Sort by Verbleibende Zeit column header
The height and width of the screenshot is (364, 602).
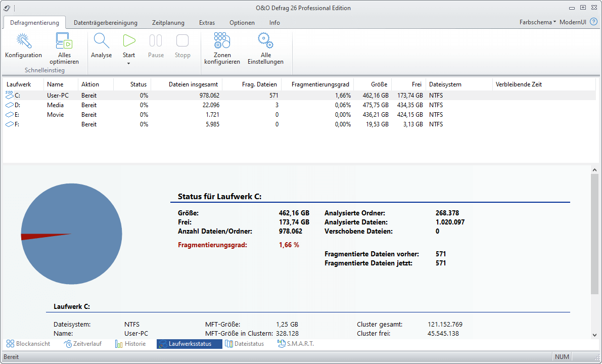(544, 84)
